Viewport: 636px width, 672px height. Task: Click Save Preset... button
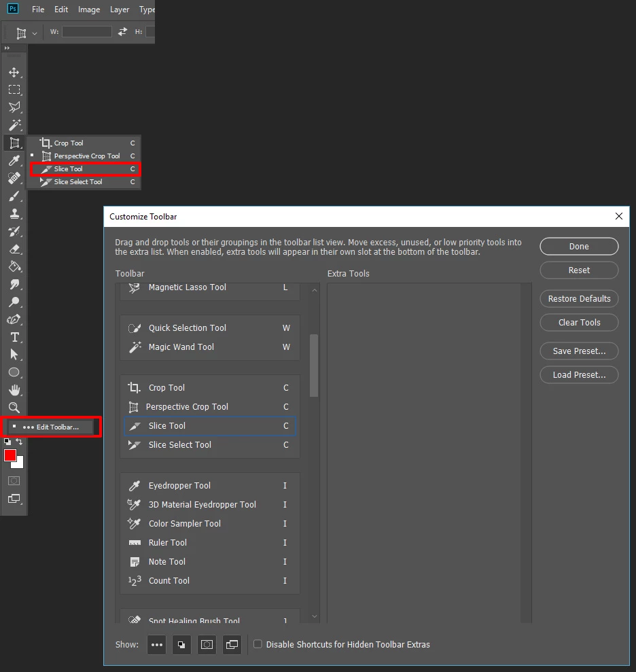click(579, 351)
